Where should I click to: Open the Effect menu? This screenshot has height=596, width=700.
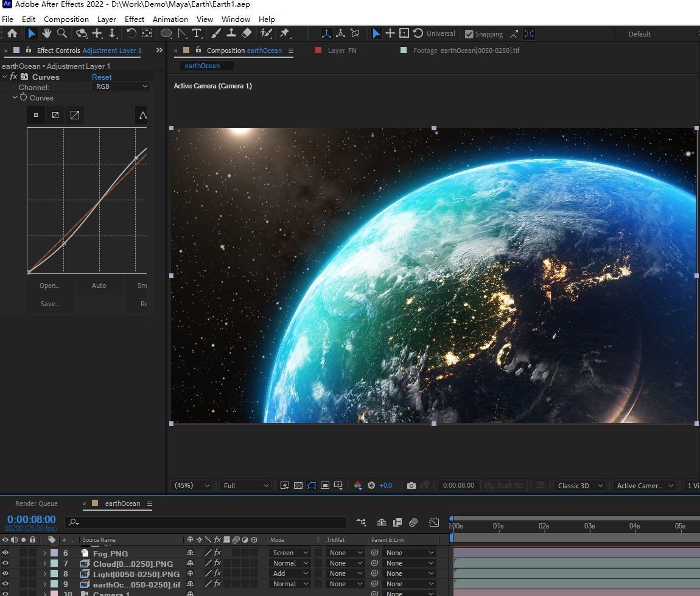point(135,19)
